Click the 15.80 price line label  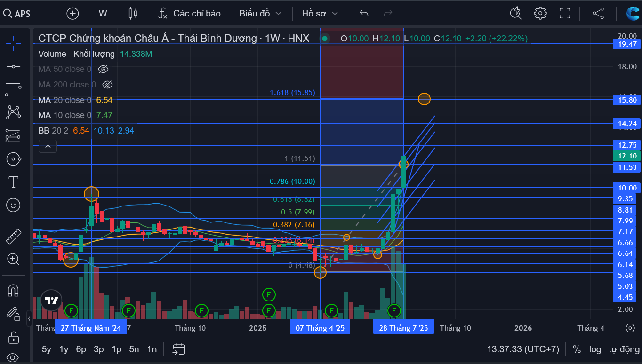click(627, 100)
